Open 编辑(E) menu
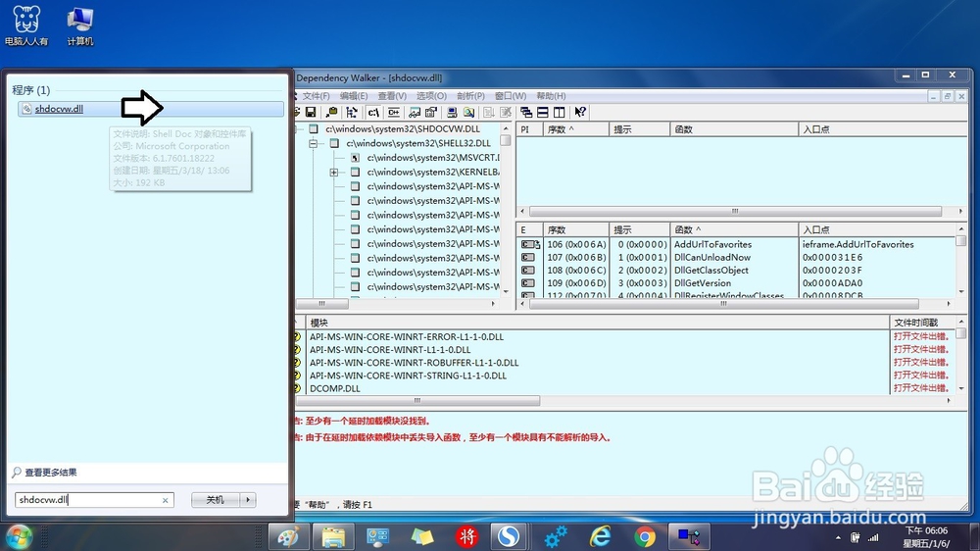The image size is (980, 551). [x=354, y=96]
